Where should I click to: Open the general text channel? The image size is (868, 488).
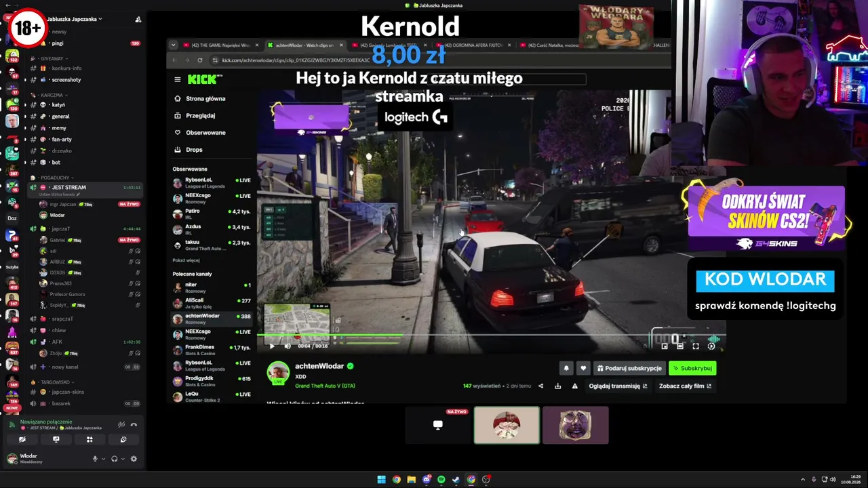85,117
